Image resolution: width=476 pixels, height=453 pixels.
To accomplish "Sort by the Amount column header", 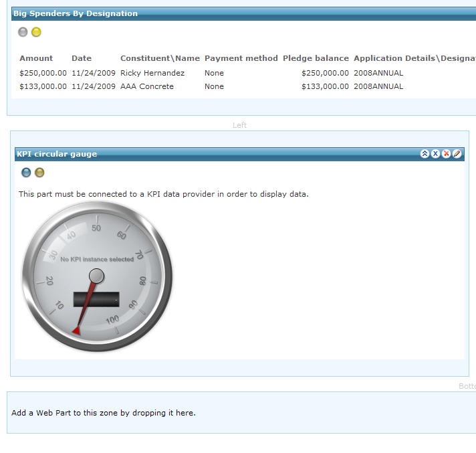I will [36, 58].
